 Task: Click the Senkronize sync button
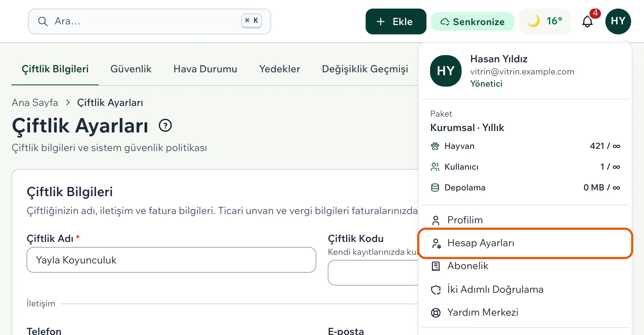click(x=472, y=21)
